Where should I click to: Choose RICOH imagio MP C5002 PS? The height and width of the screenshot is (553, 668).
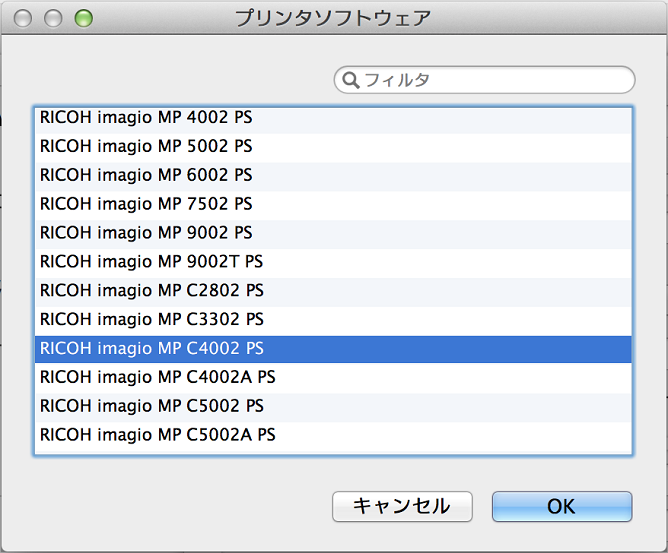pos(151,407)
